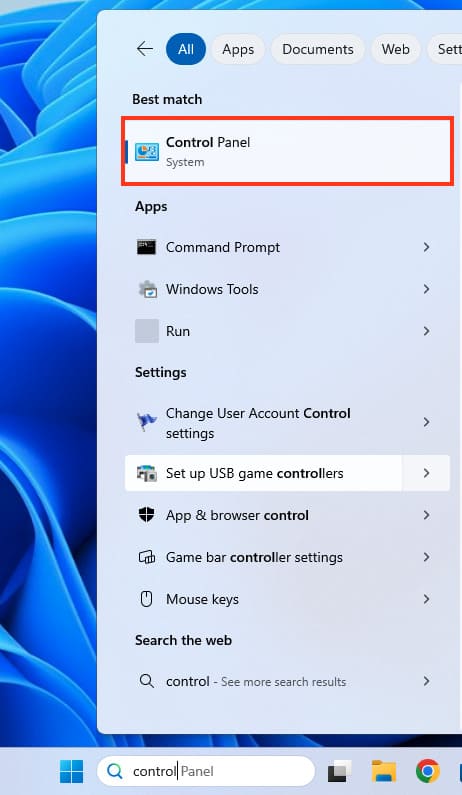Screen dimensions: 462x795
Task: Open Control Panel best match result
Action: (288, 151)
